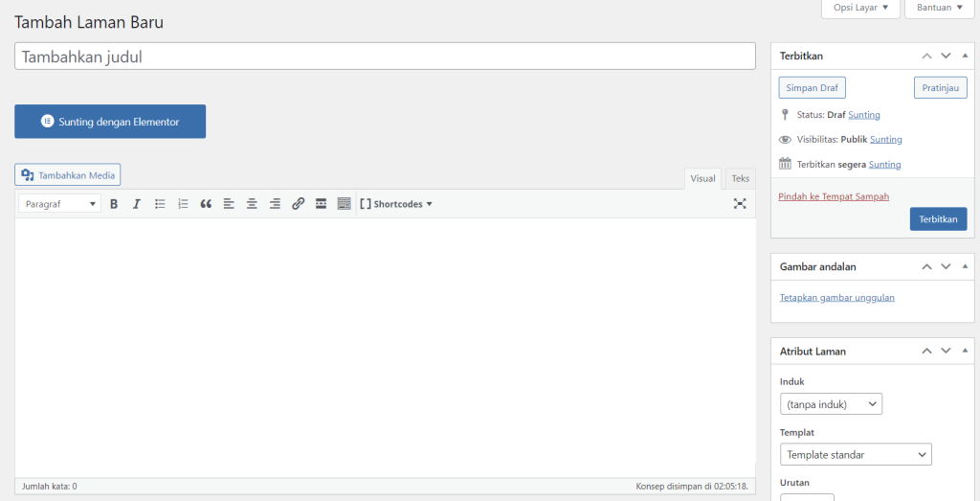Enable distraction-free fullscreen mode
Viewport: 980px width, 501px height.
[x=740, y=204]
